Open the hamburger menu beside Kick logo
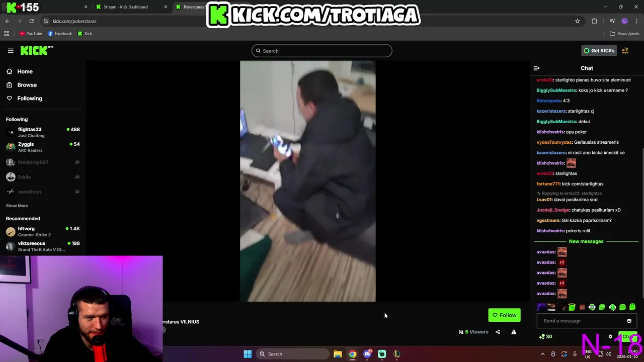Viewport: 644px width, 362px height. pyautogui.click(x=11, y=51)
